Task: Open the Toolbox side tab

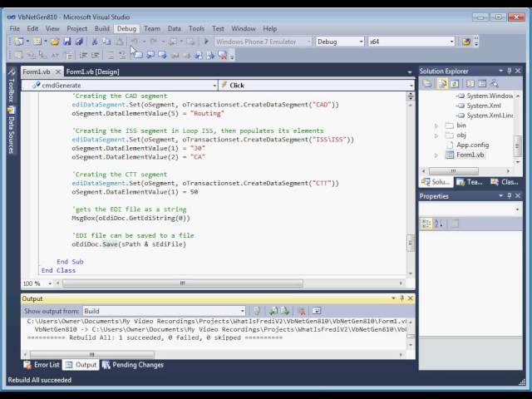Action: coord(12,86)
